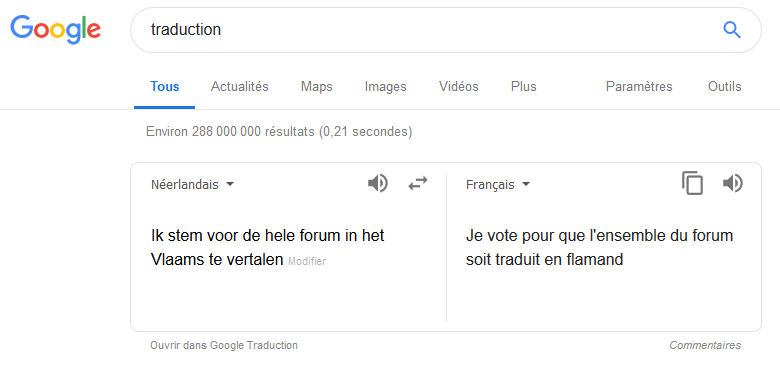Switch to the Actualités tab

[x=239, y=87]
